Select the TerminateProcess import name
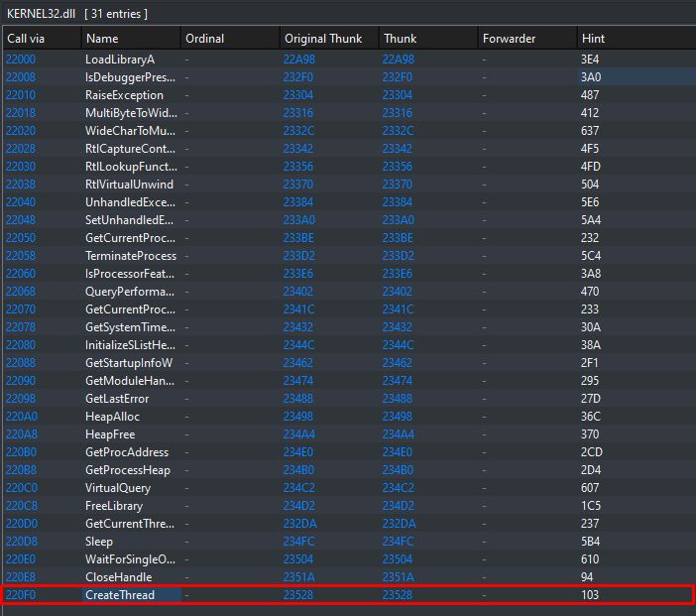 [131, 256]
